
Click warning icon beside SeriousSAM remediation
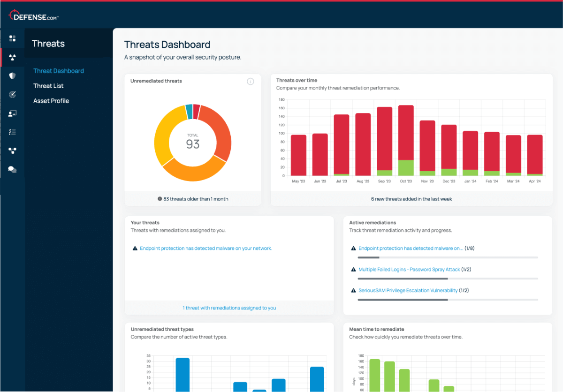click(x=354, y=291)
